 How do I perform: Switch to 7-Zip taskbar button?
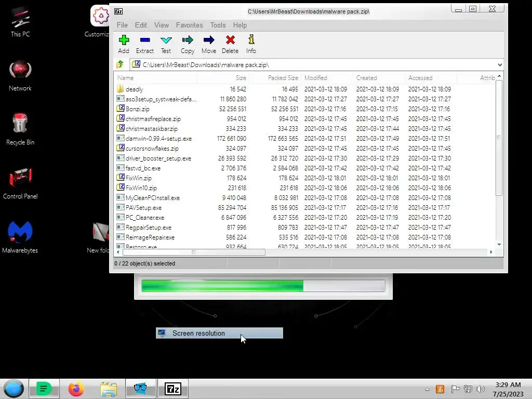(x=172, y=389)
